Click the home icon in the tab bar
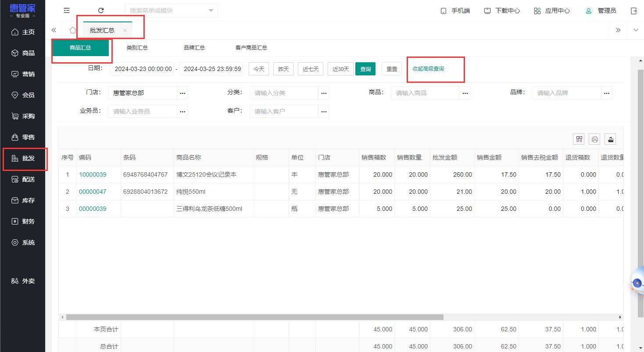 click(73, 30)
